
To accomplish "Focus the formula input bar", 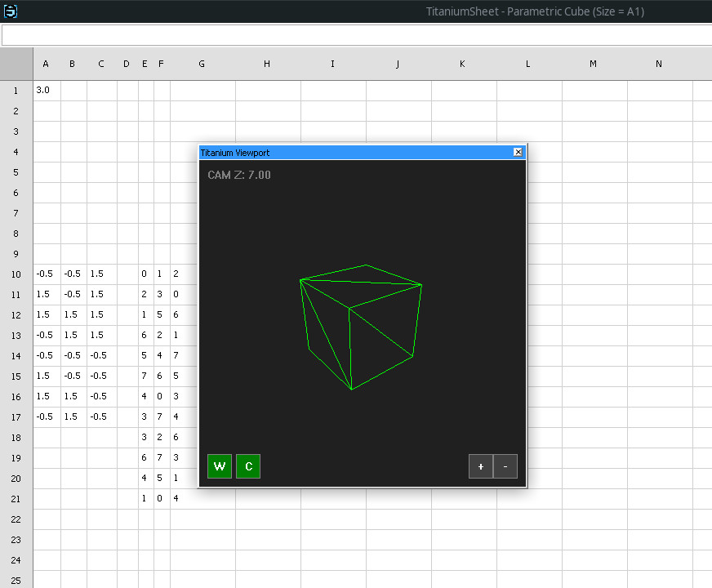I will (x=357, y=35).
